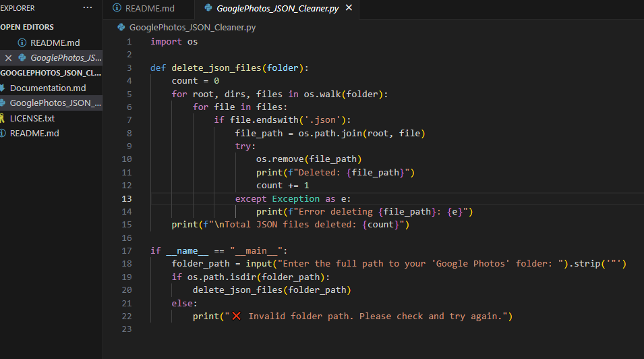Open the Explorer more actions ellipsis menu
This screenshot has height=359, width=644.
click(x=88, y=8)
